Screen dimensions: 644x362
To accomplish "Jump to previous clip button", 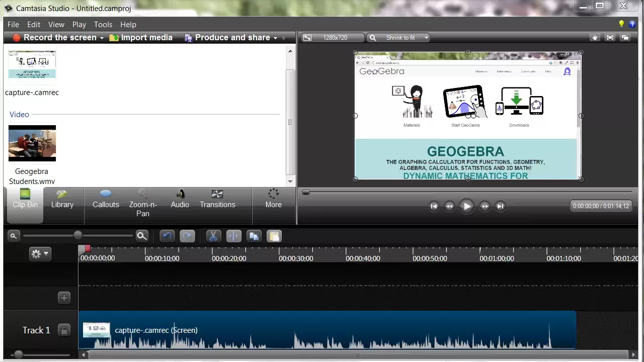I will [434, 206].
